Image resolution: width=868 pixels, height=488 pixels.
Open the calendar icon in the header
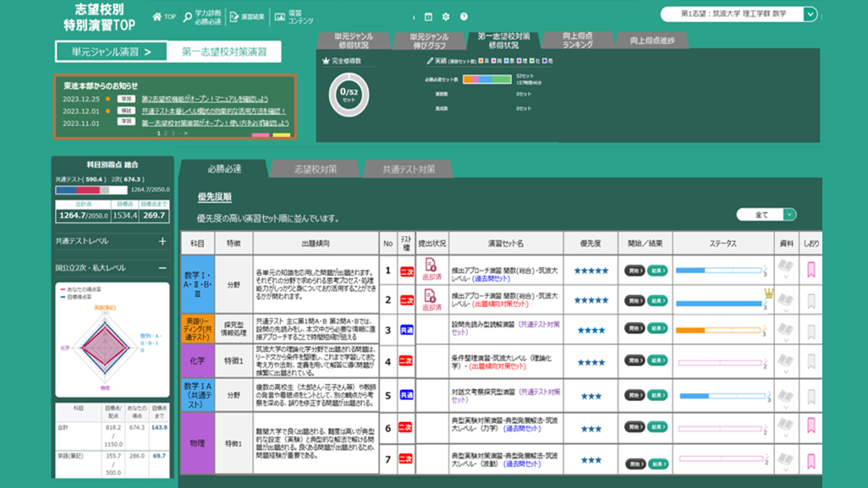(428, 17)
